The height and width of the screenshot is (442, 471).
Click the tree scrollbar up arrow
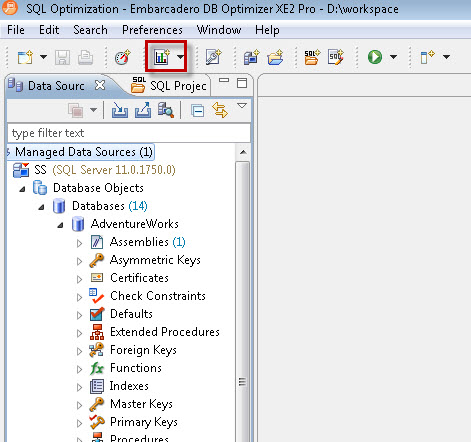(243, 152)
